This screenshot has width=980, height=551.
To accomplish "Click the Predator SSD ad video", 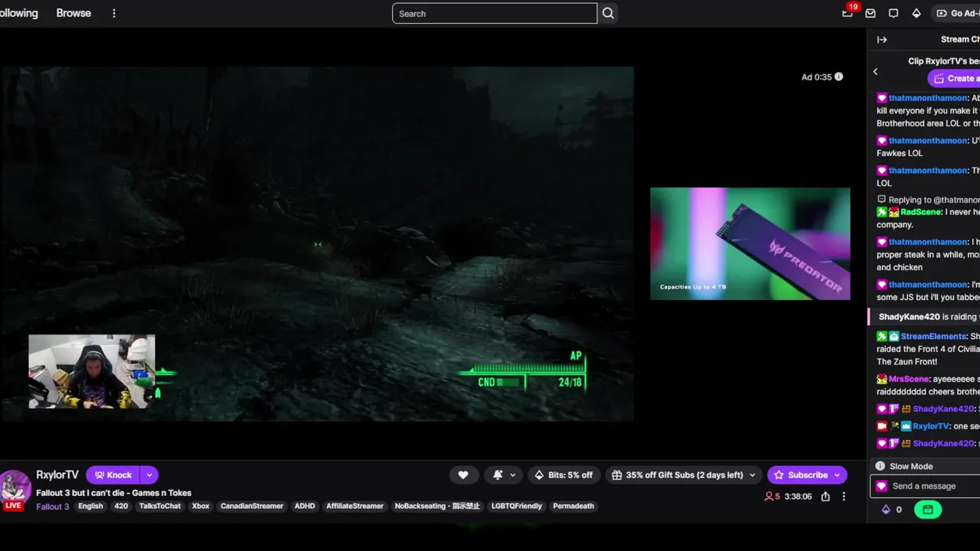I will coord(750,243).
